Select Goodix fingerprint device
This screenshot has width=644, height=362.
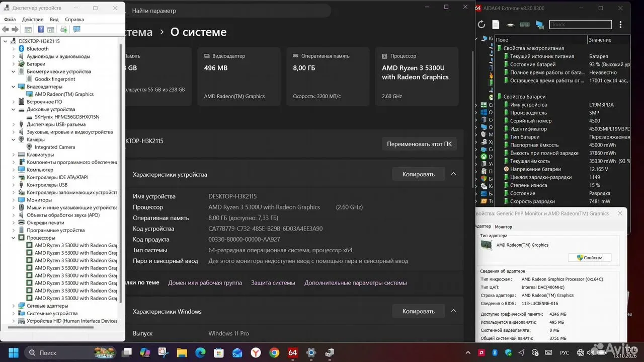click(x=50, y=79)
